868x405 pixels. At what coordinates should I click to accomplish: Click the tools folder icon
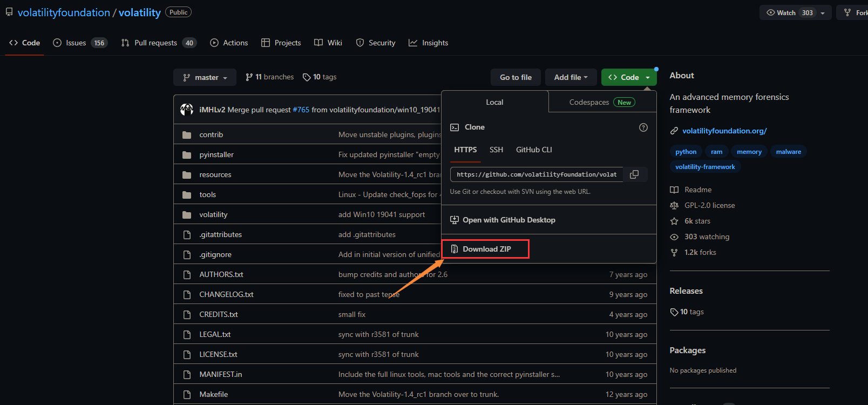(x=187, y=195)
